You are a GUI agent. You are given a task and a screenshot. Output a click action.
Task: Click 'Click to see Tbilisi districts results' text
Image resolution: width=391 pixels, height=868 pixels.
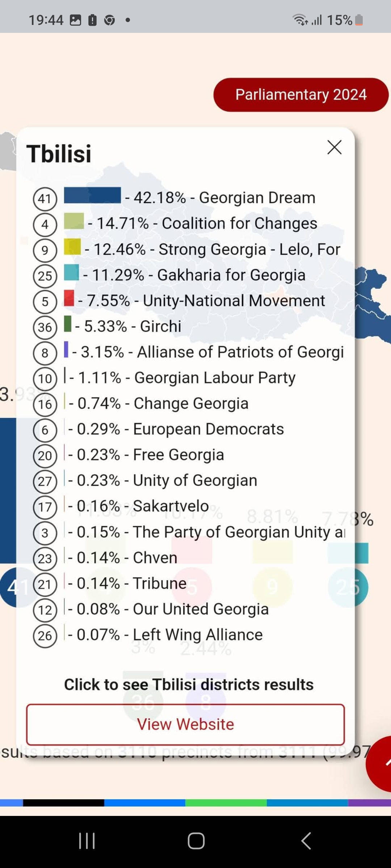click(189, 685)
